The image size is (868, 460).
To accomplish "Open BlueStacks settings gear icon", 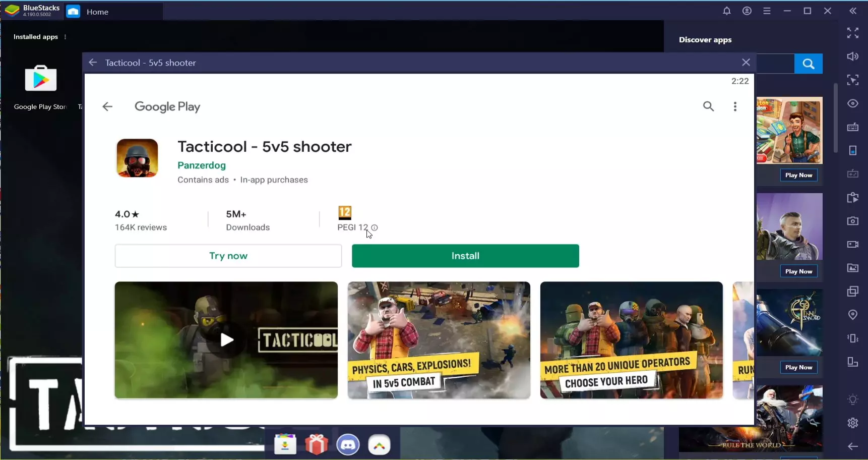I will pyautogui.click(x=852, y=423).
